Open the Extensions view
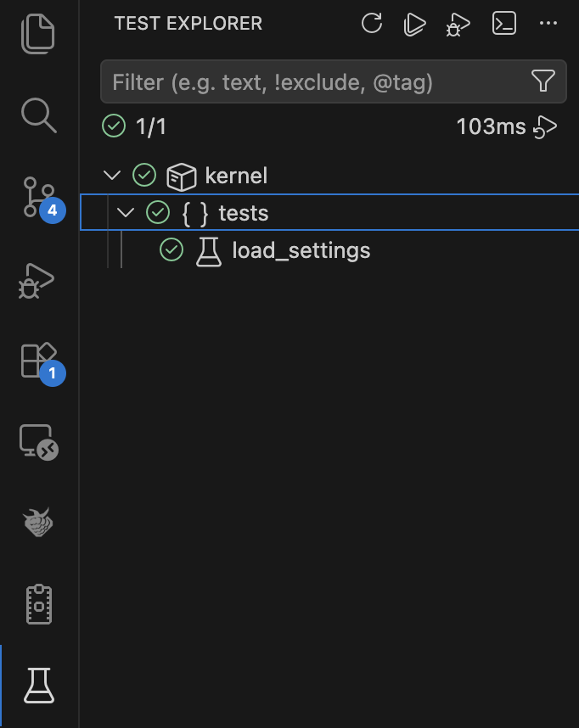The image size is (579, 728). pyautogui.click(x=38, y=361)
